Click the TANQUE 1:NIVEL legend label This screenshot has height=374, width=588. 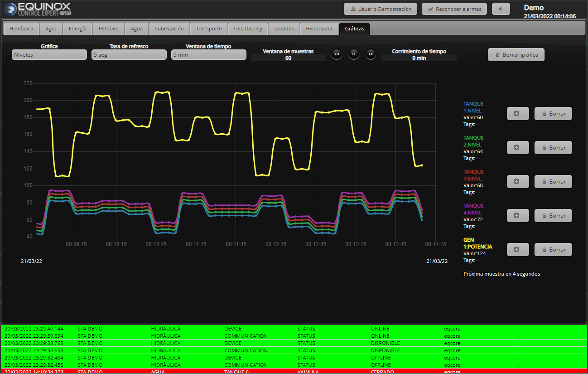pyautogui.click(x=473, y=107)
